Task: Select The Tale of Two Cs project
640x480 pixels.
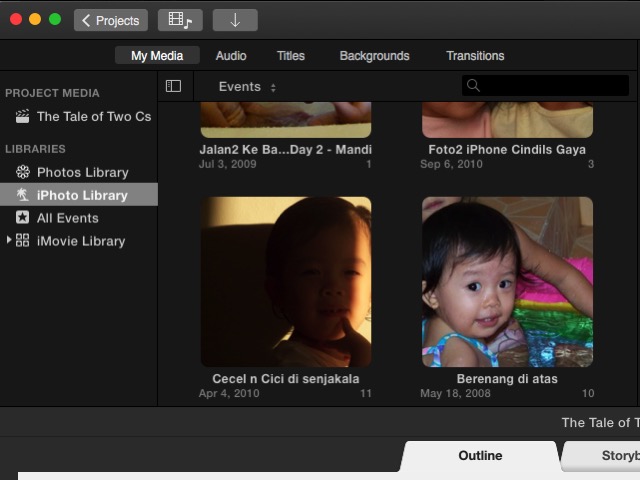Action: 93,116
